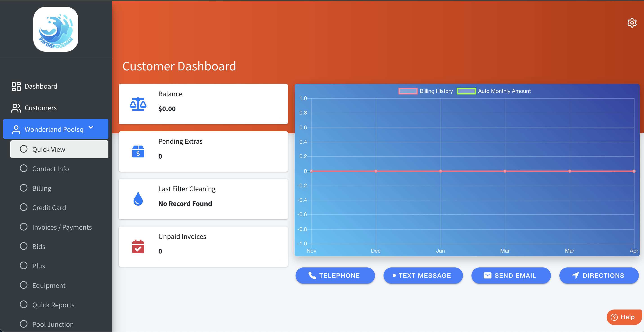Click the Customers people icon in sidebar
Viewport: 644px width, 332px height.
[x=16, y=108]
